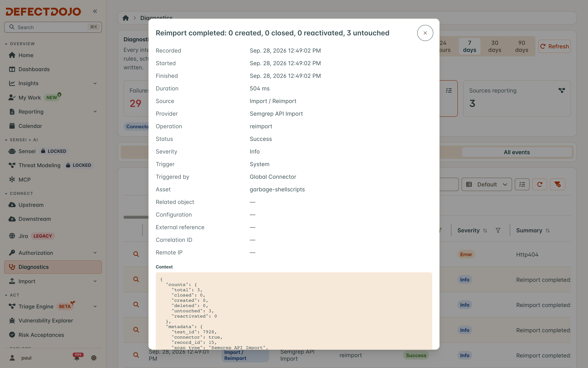Expand the Insights submenu chevron
Viewport: 588px width, 368px height.
pyautogui.click(x=95, y=83)
